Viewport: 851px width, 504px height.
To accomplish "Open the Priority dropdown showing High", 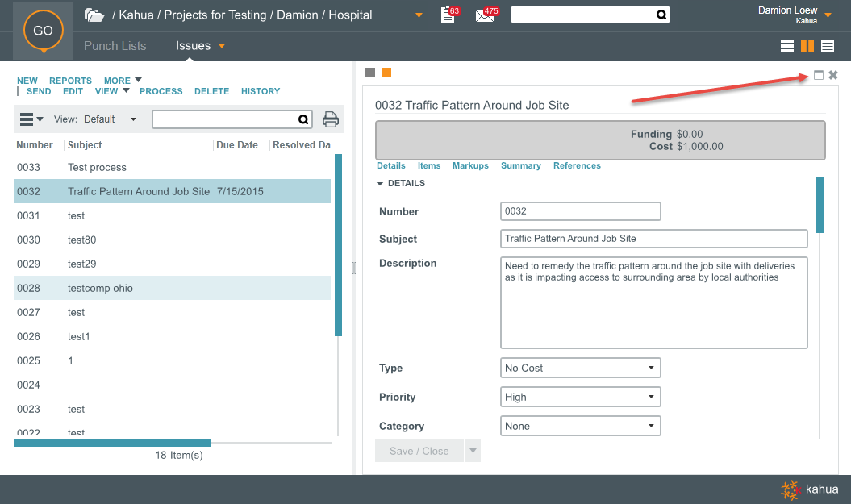I will click(x=580, y=397).
